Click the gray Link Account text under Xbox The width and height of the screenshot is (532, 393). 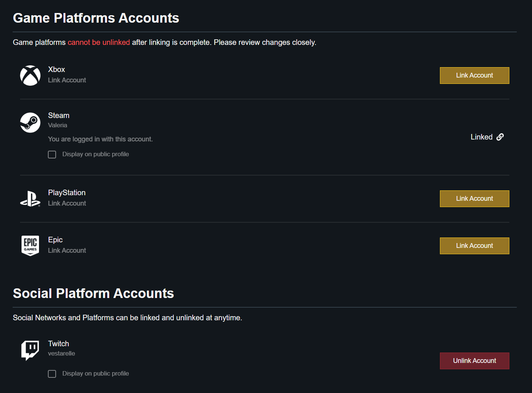67,80
